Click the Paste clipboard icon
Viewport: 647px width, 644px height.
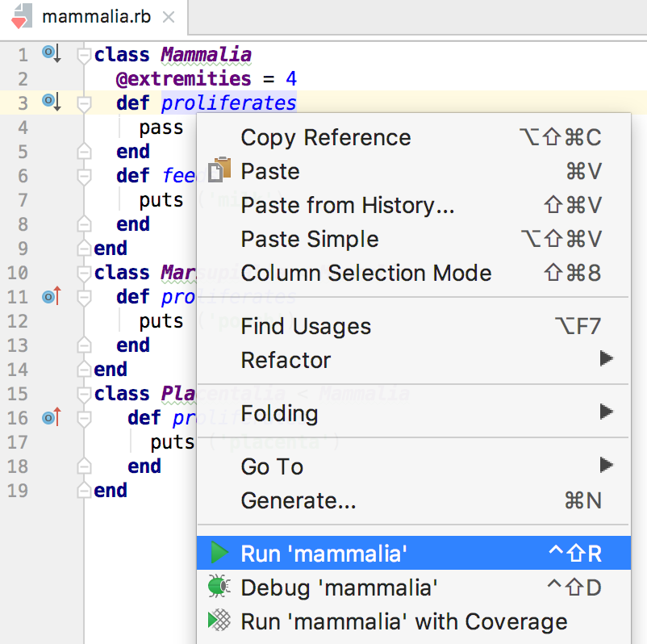(219, 171)
